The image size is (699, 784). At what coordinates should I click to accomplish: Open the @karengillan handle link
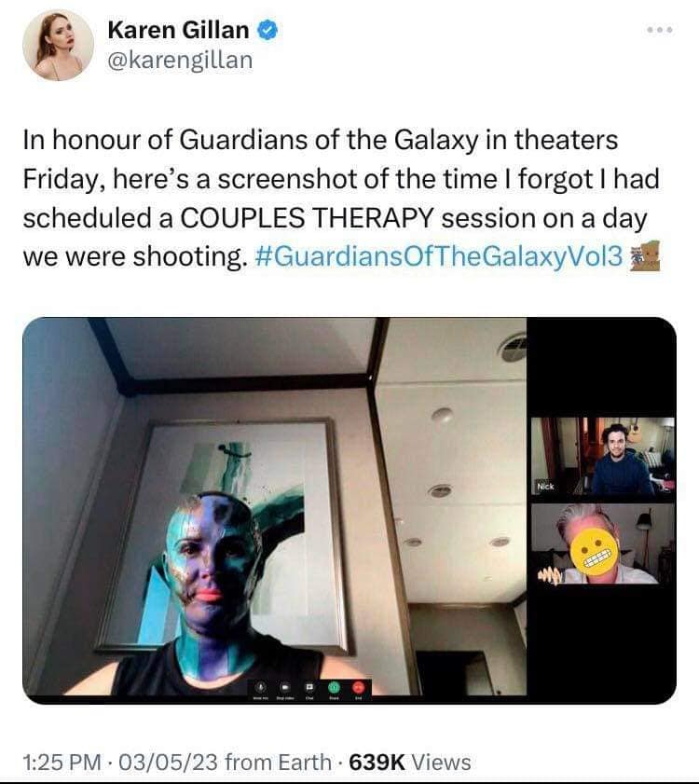click(180, 61)
